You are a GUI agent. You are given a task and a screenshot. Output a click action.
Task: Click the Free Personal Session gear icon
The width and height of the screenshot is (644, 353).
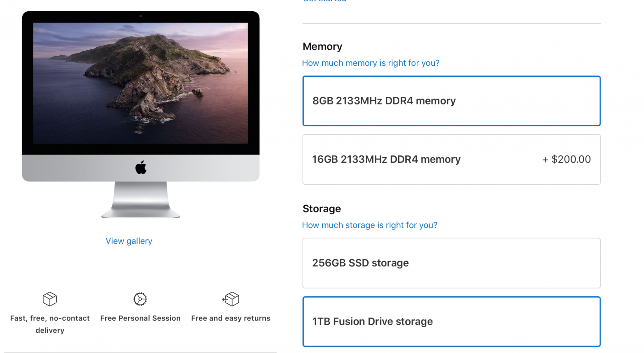(140, 299)
